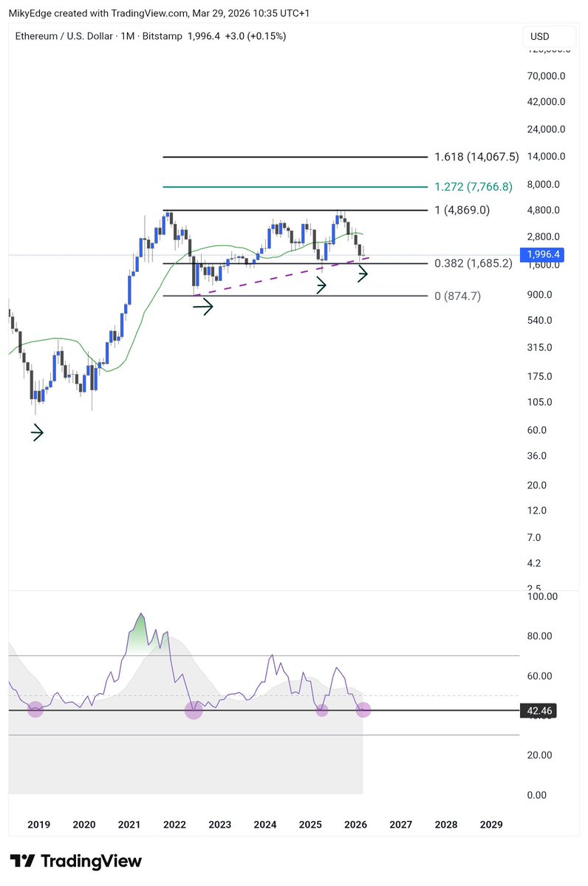Click the 20.0 price axis label

536,485
